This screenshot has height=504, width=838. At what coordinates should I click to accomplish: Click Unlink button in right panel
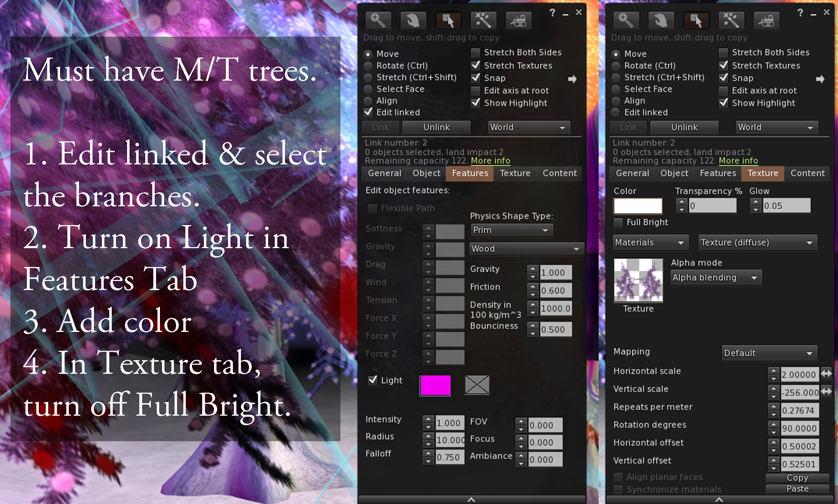(x=684, y=127)
